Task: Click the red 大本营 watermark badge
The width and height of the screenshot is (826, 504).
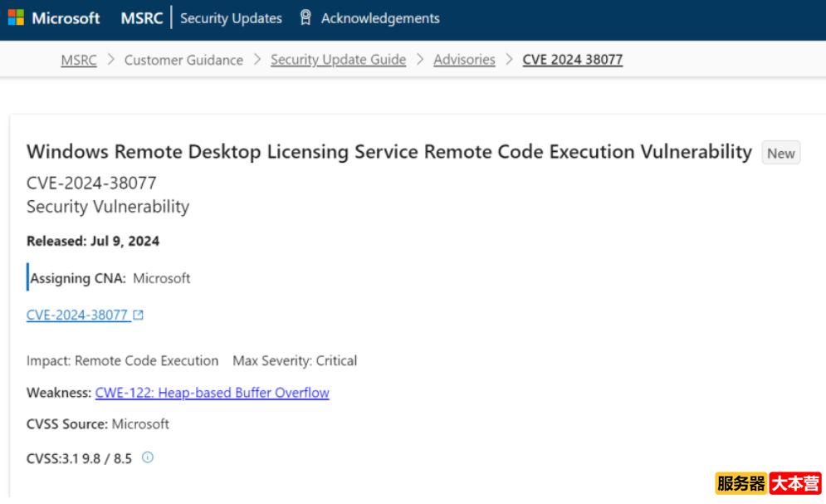Action: coord(795,483)
